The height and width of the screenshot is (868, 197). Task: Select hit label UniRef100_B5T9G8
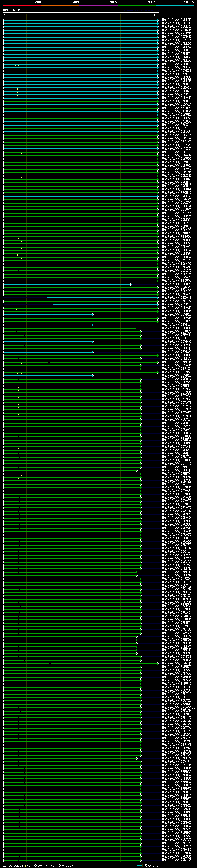[177, 389]
